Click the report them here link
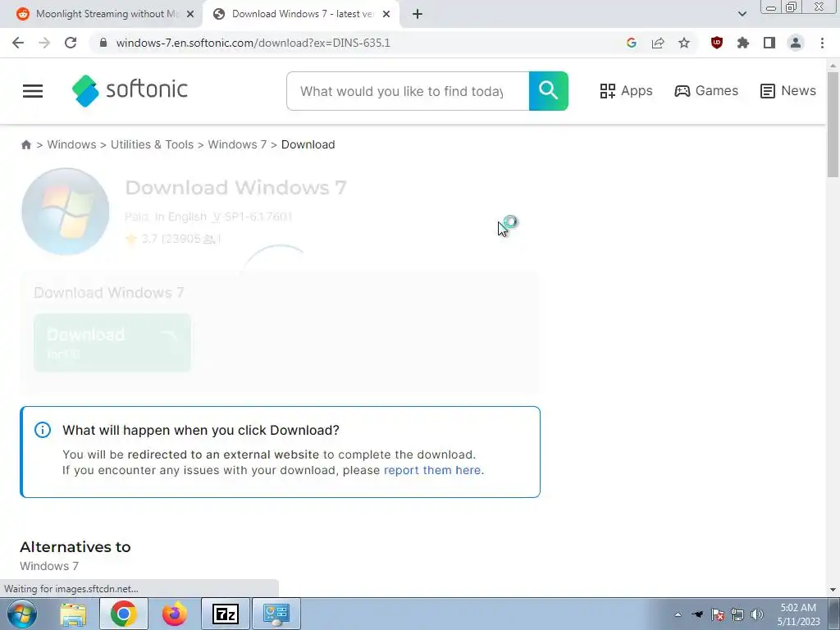The height and width of the screenshot is (630, 840). click(432, 470)
